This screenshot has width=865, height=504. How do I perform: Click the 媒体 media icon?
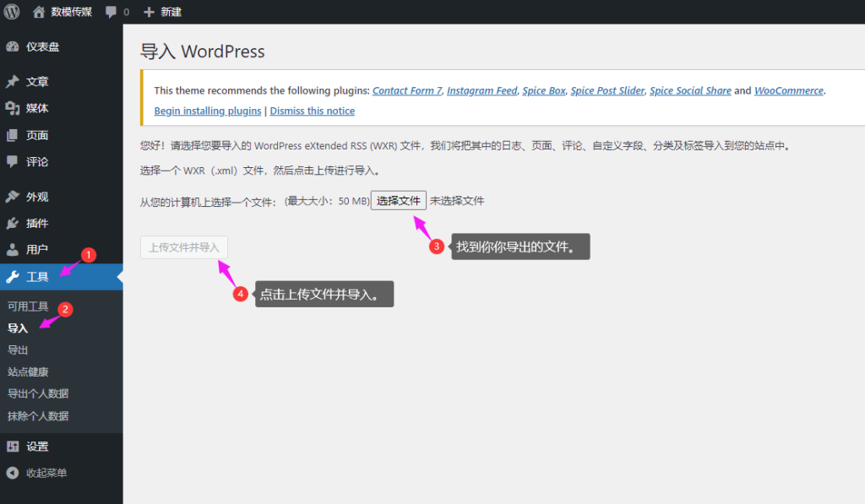coord(12,108)
